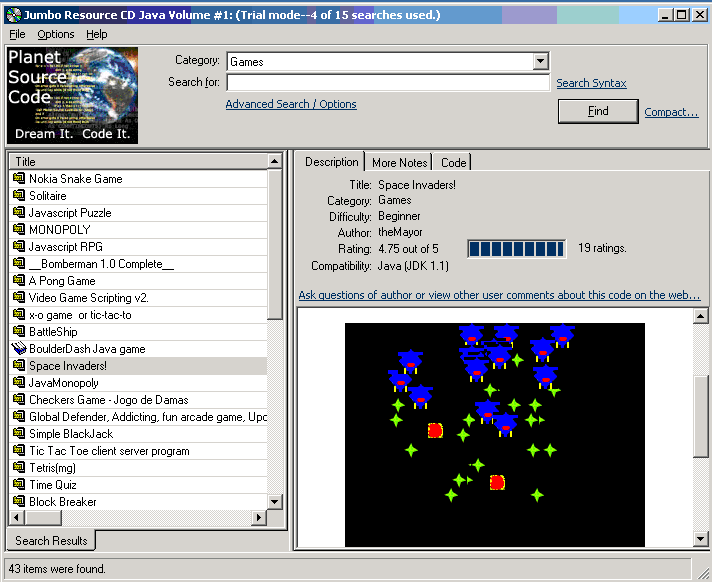Click the icon beside Global Defender entry
The height and width of the screenshot is (582, 712).
click(x=19, y=416)
